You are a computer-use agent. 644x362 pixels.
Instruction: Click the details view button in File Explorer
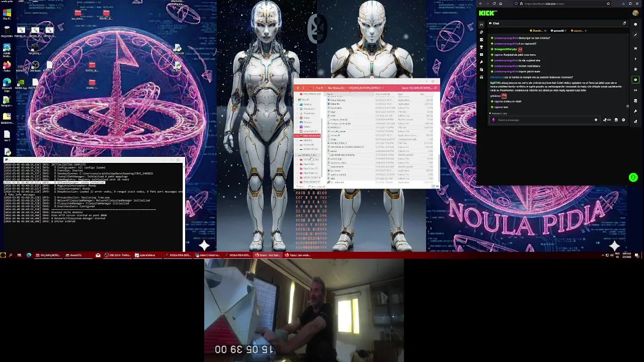(433, 187)
